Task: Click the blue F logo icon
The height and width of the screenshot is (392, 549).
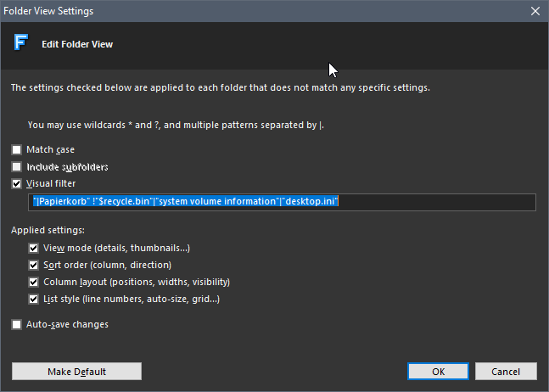Action: coord(20,43)
